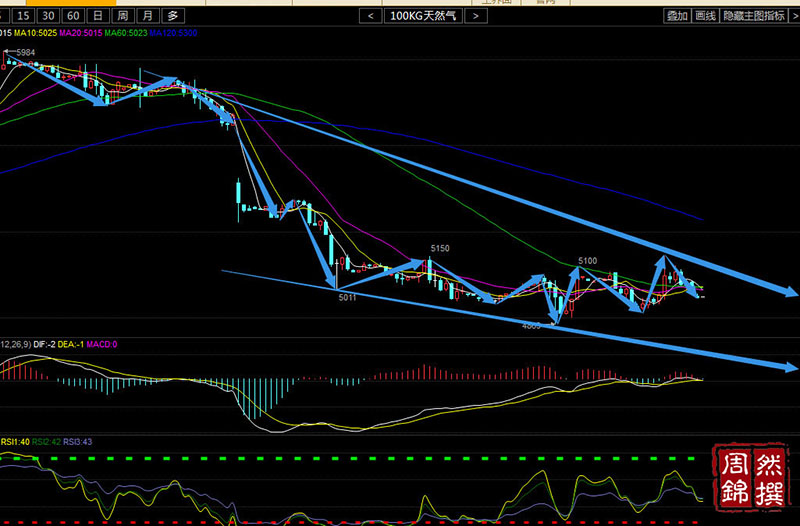The width and height of the screenshot is (800, 526).
Task: Open the 100KG天然气 instrument selector
Action: (x=423, y=16)
